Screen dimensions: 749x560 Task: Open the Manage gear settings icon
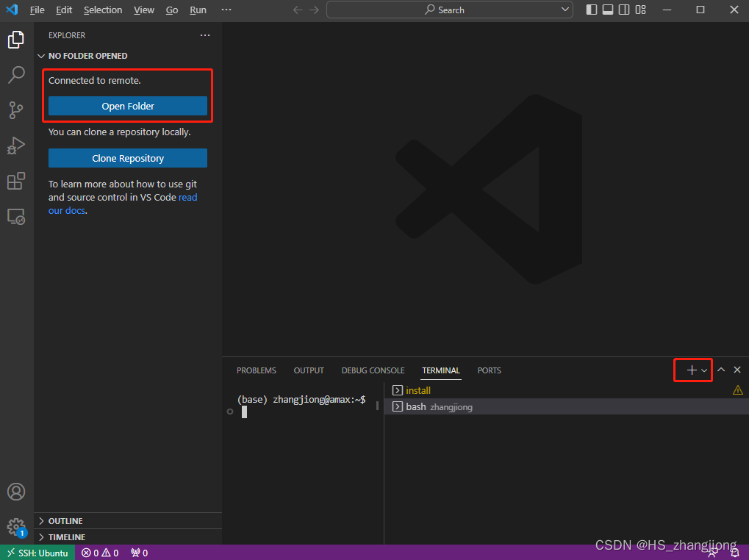(x=15, y=527)
